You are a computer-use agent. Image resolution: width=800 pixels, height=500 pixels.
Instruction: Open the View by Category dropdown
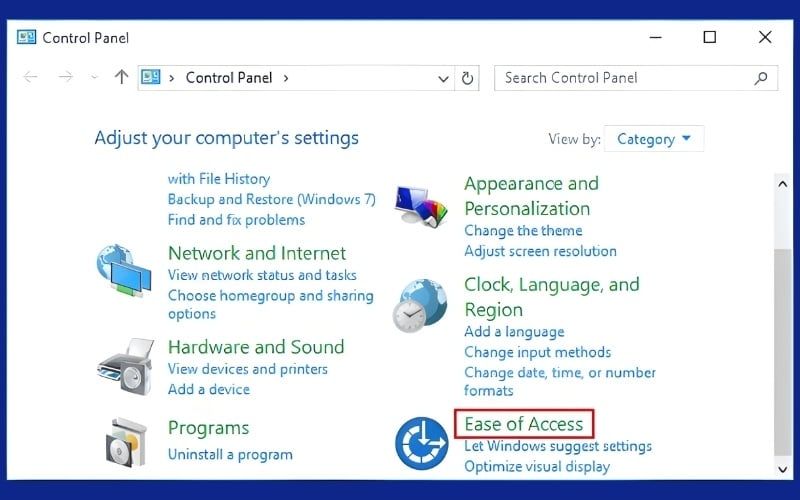pos(654,139)
